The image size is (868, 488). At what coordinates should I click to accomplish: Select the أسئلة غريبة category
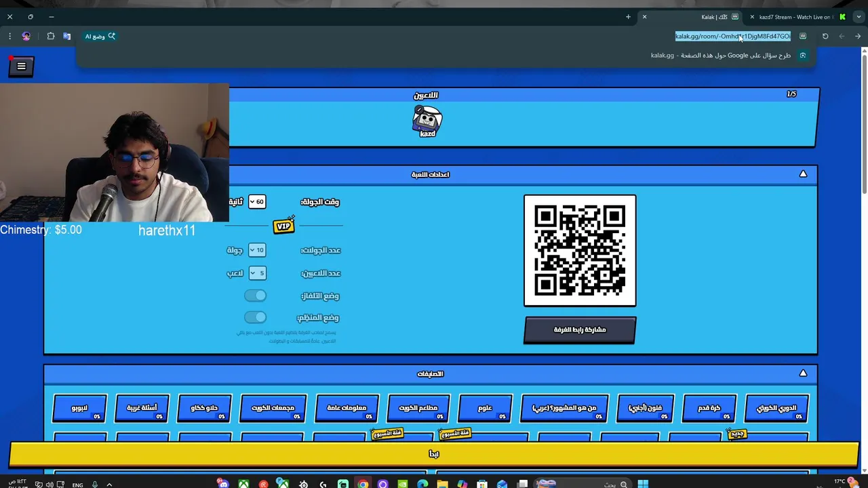point(142,408)
